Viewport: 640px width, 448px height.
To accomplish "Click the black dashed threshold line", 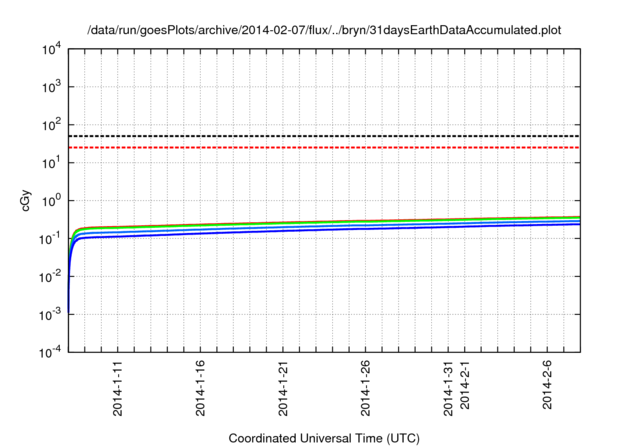I will (324, 136).
